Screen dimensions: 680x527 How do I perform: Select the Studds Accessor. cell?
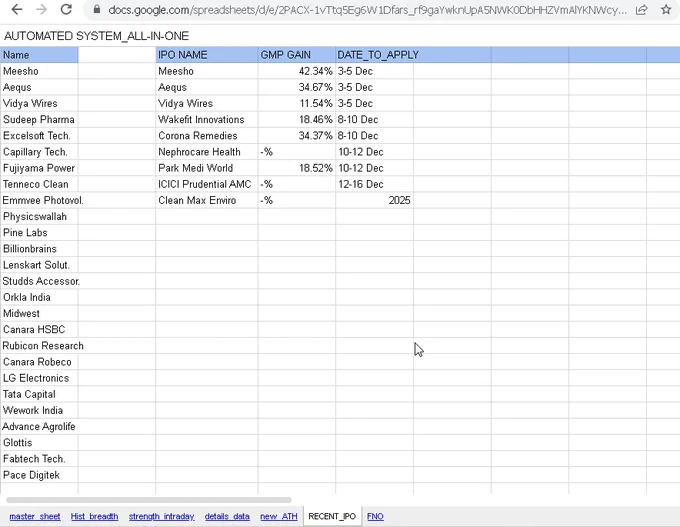point(39,281)
